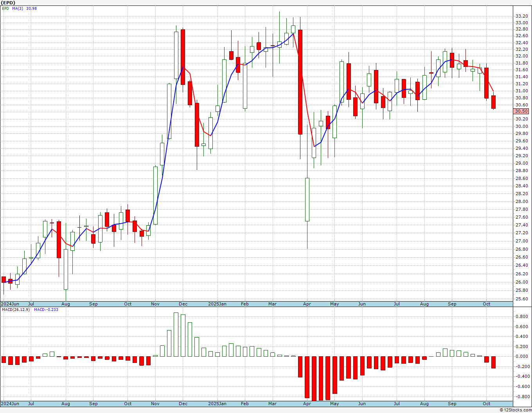Click the 25.60 price axis label
532x413 pixels.
tap(521, 299)
